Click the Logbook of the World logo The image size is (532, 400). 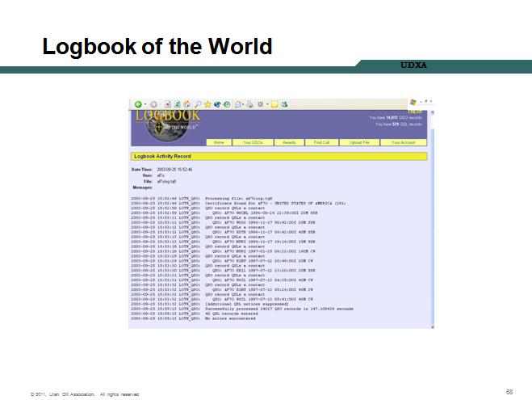coord(168,125)
